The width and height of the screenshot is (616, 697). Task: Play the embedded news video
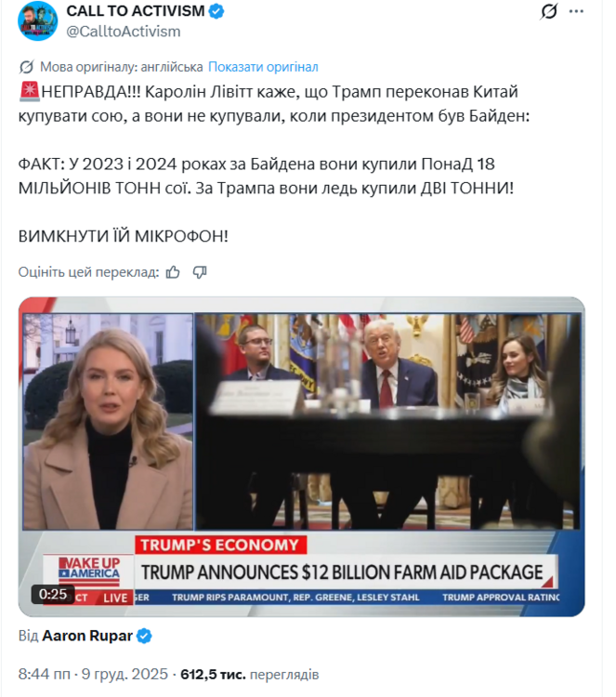301,456
